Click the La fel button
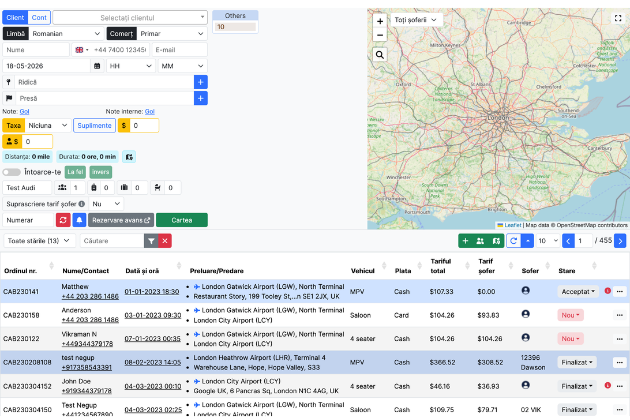This screenshot has height=420, width=630. 75,172
